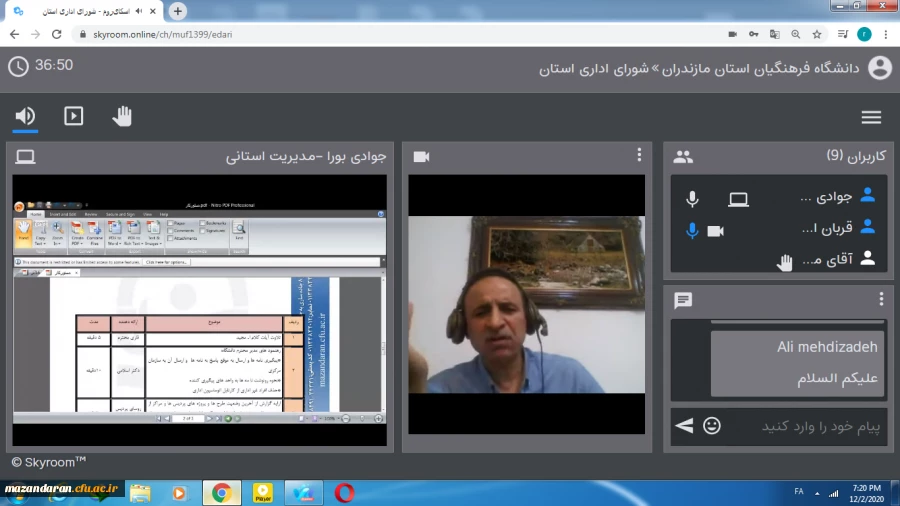Bookmark this page with the star icon
Image resolution: width=900 pixels, height=506 pixels.
click(817, 33)
